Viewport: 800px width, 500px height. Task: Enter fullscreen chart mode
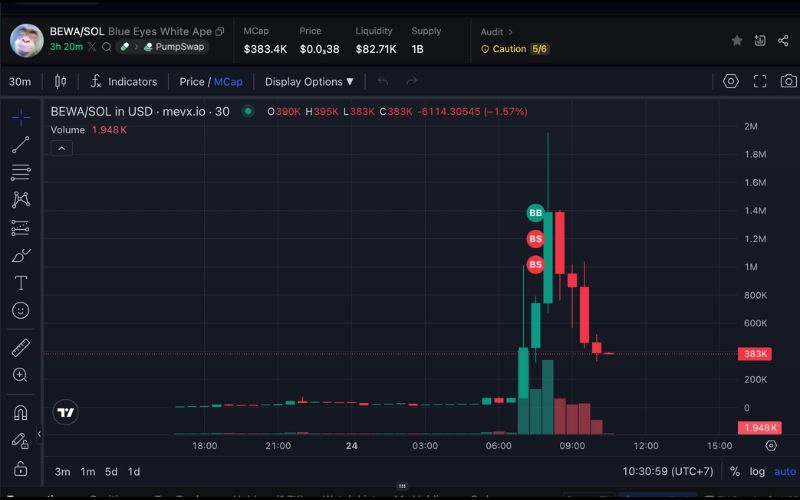(x=760, y=82)
